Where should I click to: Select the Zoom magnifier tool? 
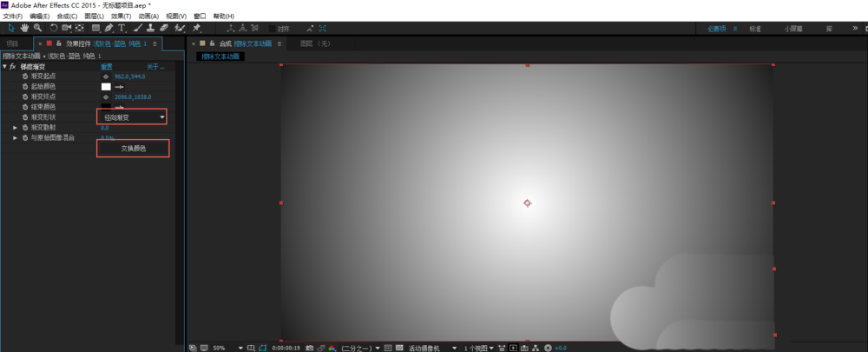click(x=37, y=28)
